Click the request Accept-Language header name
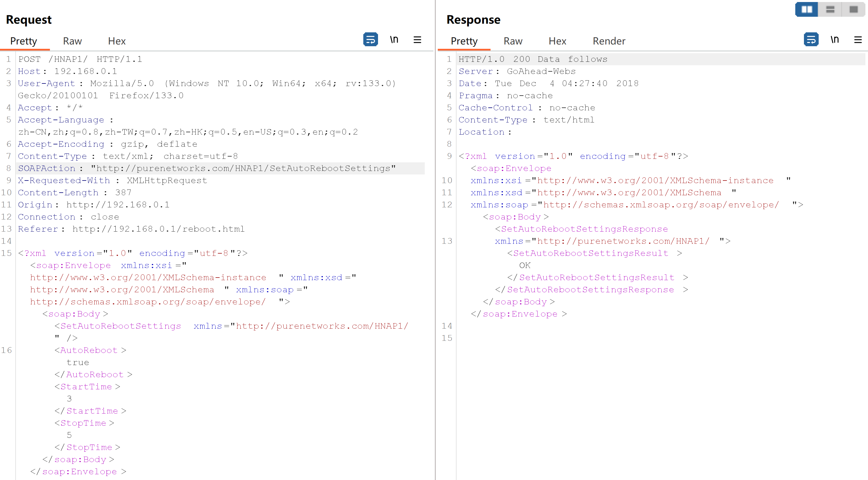This screenshot has height=480, width=868. tap(61, 120)
